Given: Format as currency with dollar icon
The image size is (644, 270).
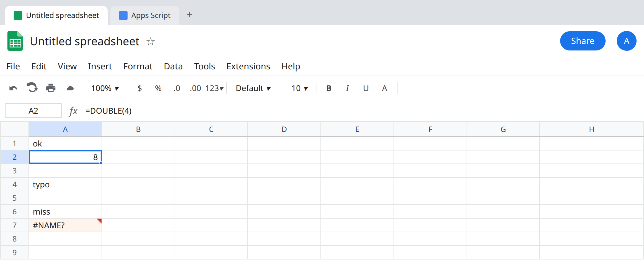Looking at the screenshot, I should click(140, 88).
